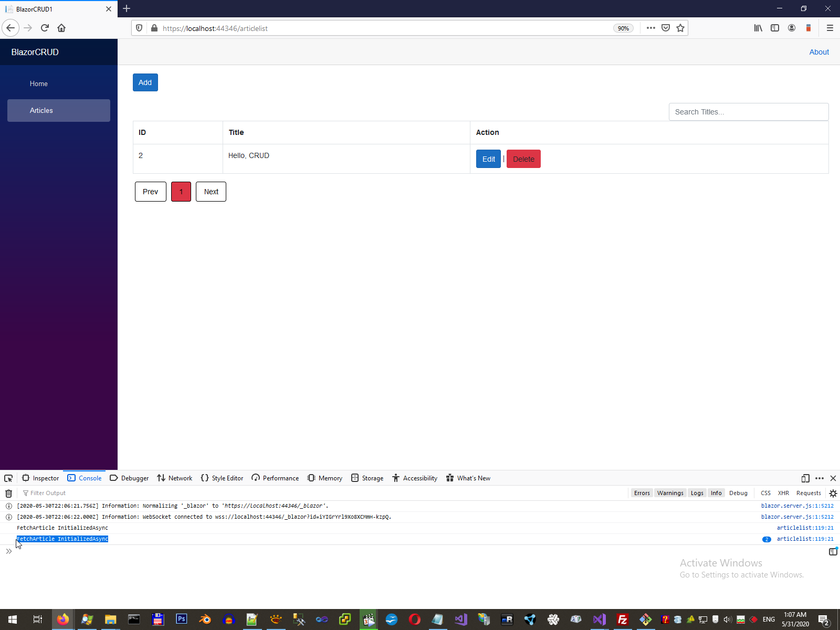The height and width of the screenshot is (630, 840).
Task: Navigate to Home in the sidebar
Action: [59, 83]
